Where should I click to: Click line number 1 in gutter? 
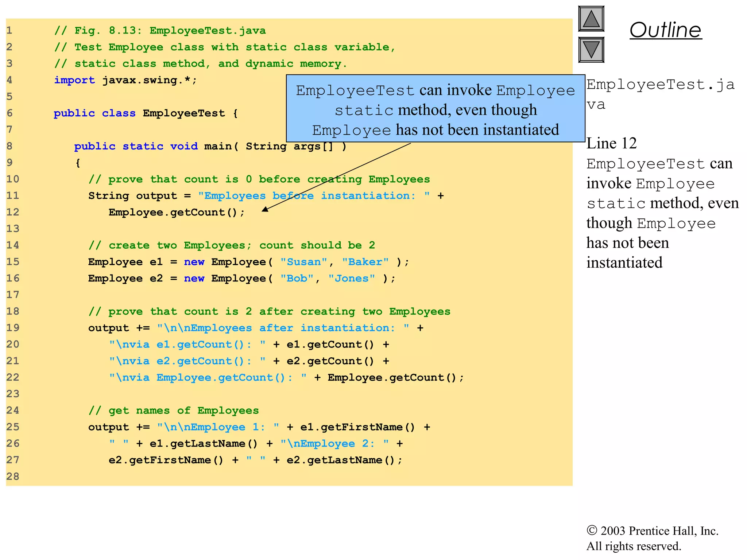click(x=9, y=31)
